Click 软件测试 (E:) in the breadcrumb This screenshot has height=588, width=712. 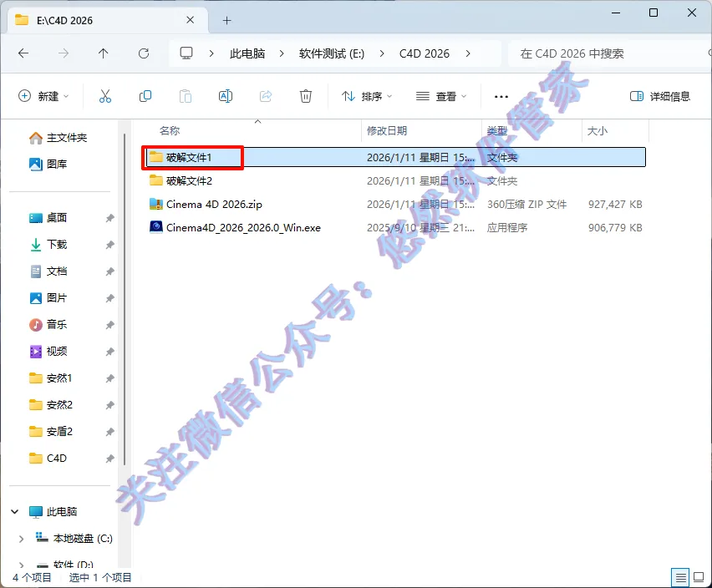pos(332,53)
